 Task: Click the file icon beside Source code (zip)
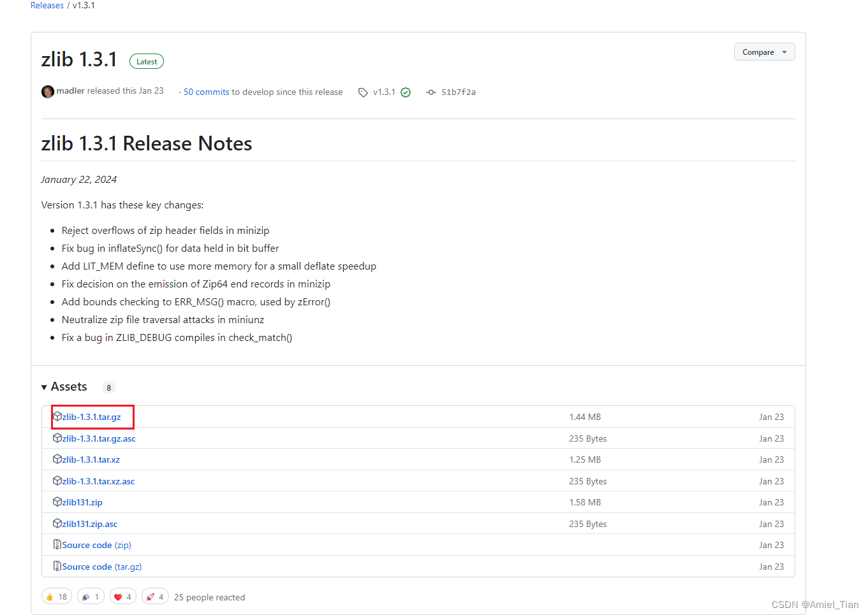click(x=57, y=545)
